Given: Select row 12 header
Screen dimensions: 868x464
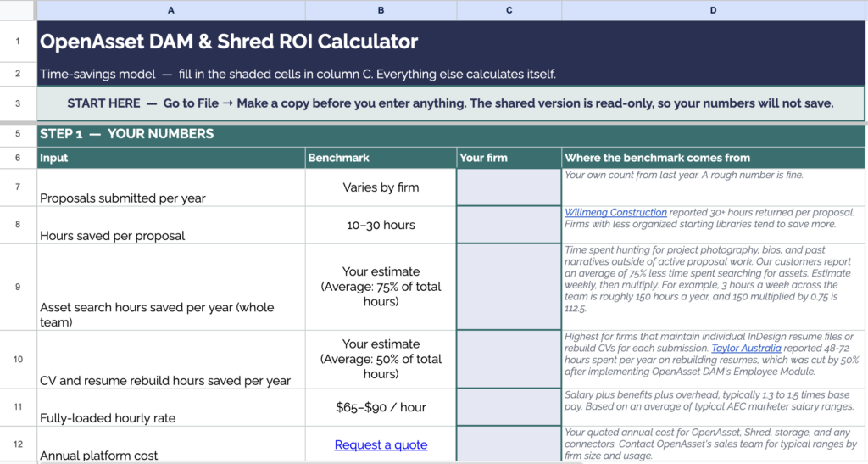Looking at the screenshot, I should tap(18, 444).
